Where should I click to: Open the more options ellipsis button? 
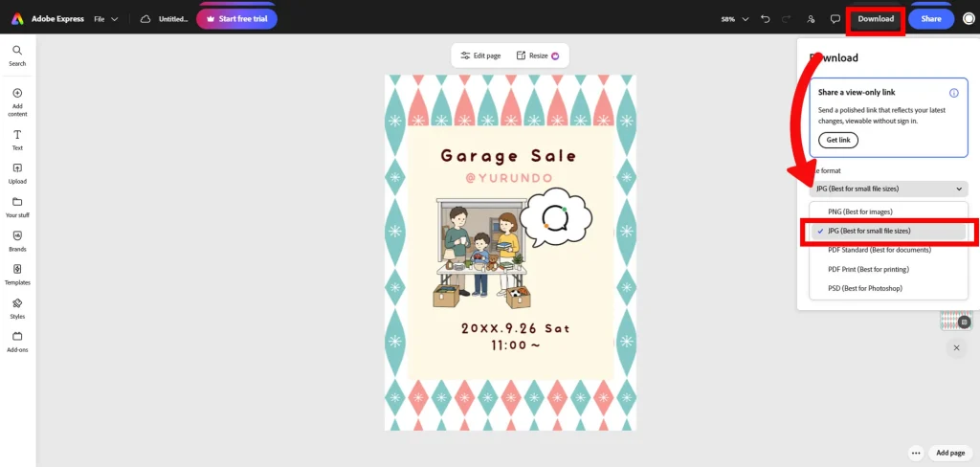[916, 453]
